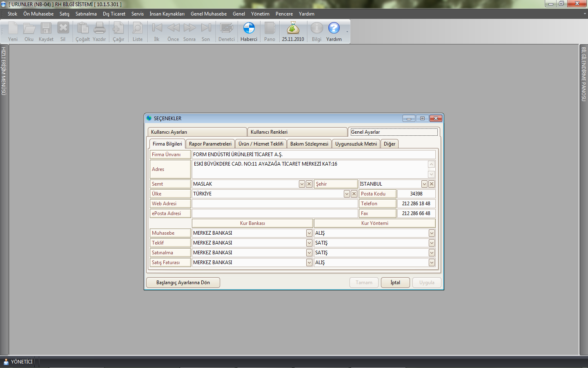Switch to the Rapor Parametreleri tab

click(x=210, y=144)
